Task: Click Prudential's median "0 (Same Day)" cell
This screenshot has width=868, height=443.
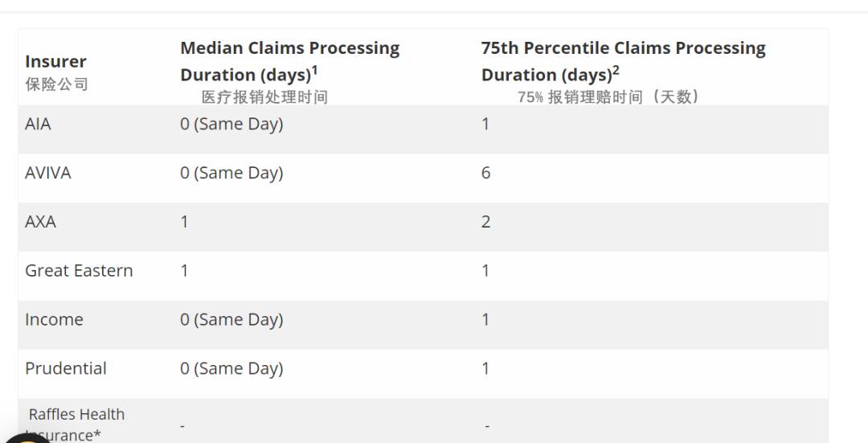Action: (x=231, y=368)
